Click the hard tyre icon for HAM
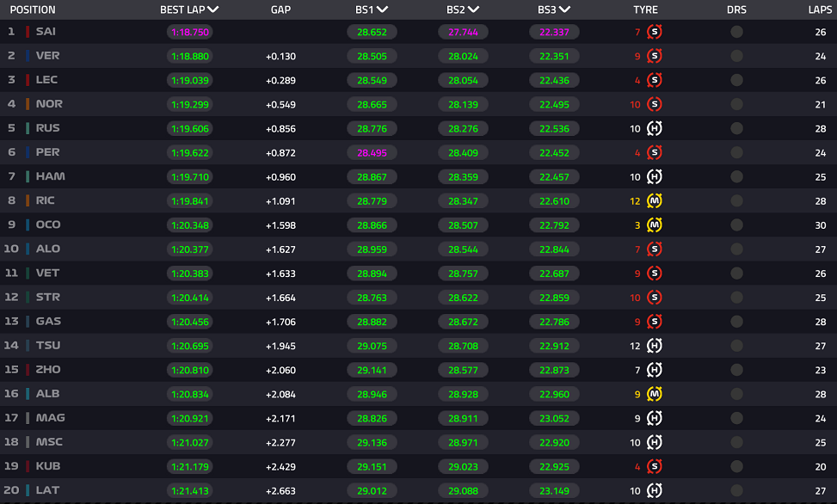This screenshot has width=837, height=504. (655, 176)
